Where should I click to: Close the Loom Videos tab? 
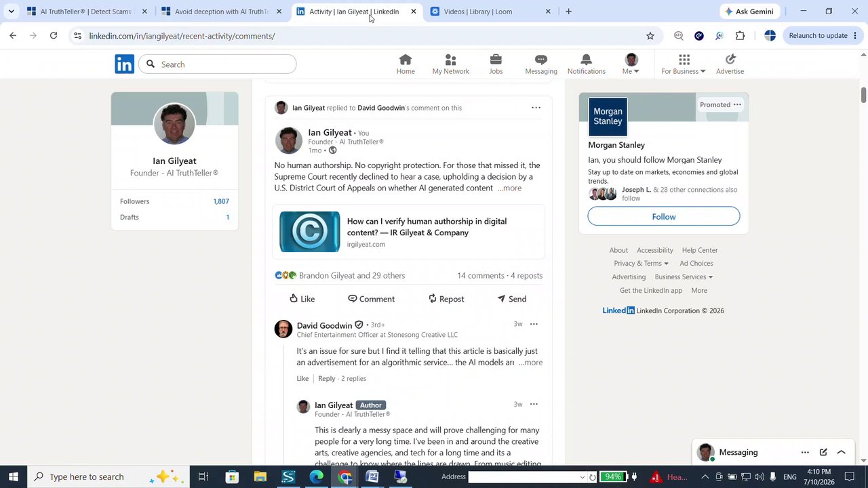(x=548, y=12)
